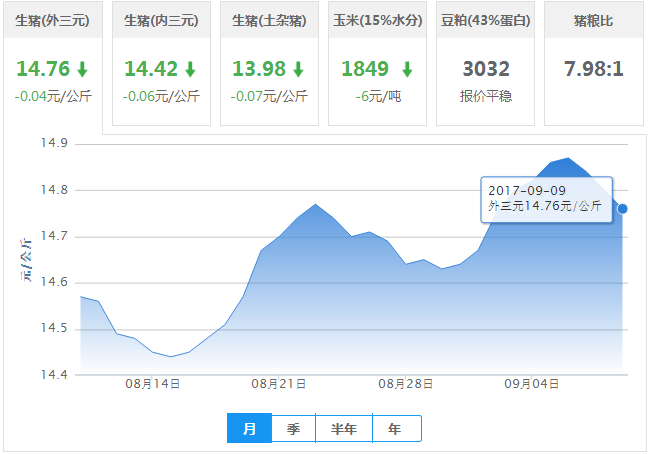Image resolution: width=648 pixels, height=454 pixels.
Task: Click the down arrow next to 13.98
Action: [298, 70]
